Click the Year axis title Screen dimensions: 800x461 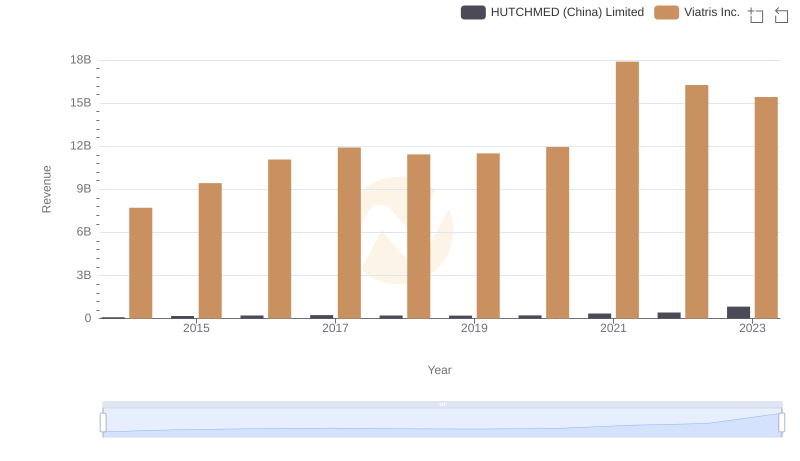pyautogui.click(x=439, y=370)
